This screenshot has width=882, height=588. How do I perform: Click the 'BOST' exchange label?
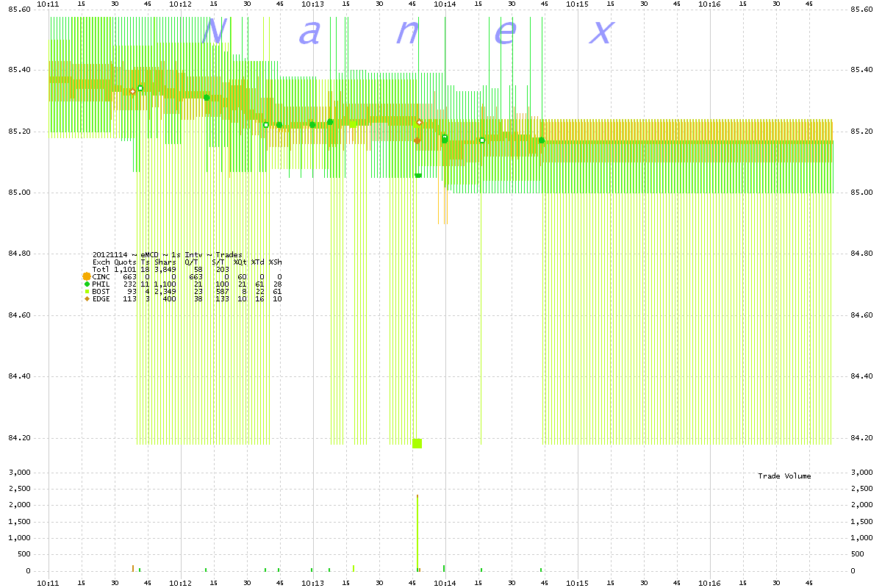(x=101, y=291)
